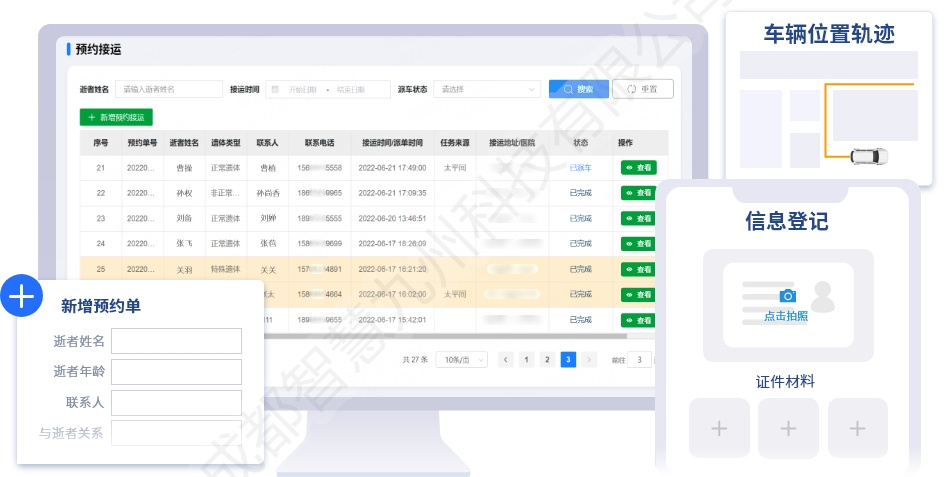Click next page arrow in pagination
Image resolution: width=950 pixels, height=477 pixels.
pos(590,359)
